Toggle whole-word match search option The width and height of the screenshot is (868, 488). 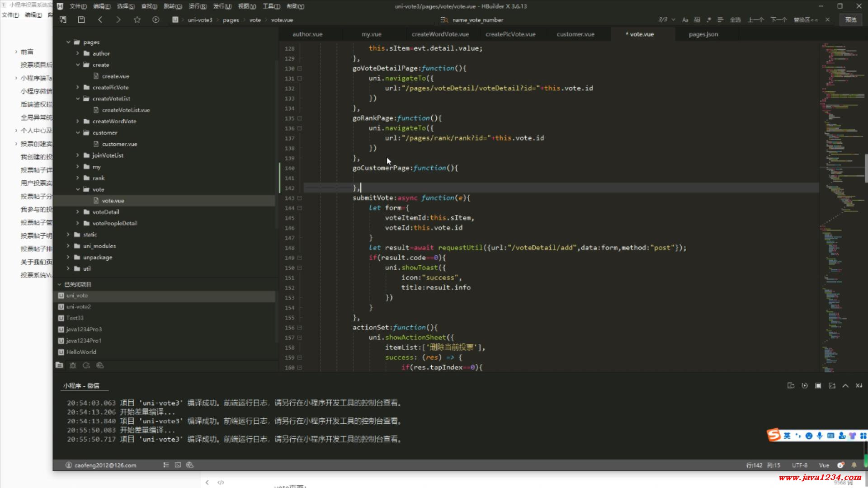697,20
